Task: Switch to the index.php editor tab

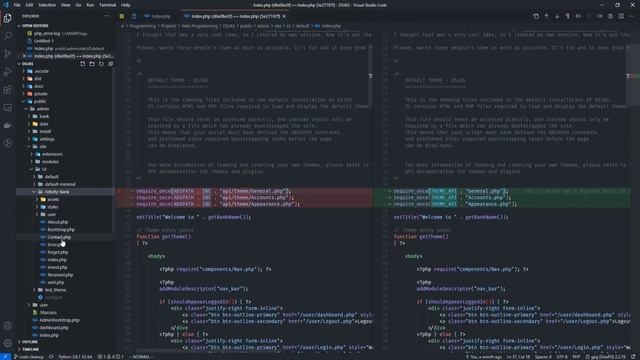Action: pos(158,16)
